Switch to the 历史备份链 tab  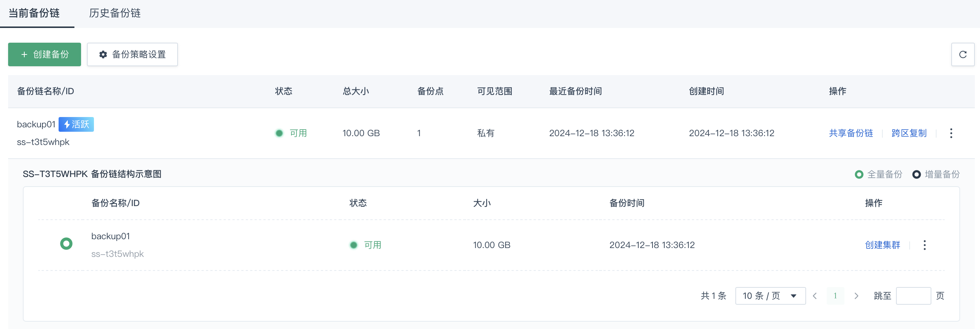(x=115, y=13)
